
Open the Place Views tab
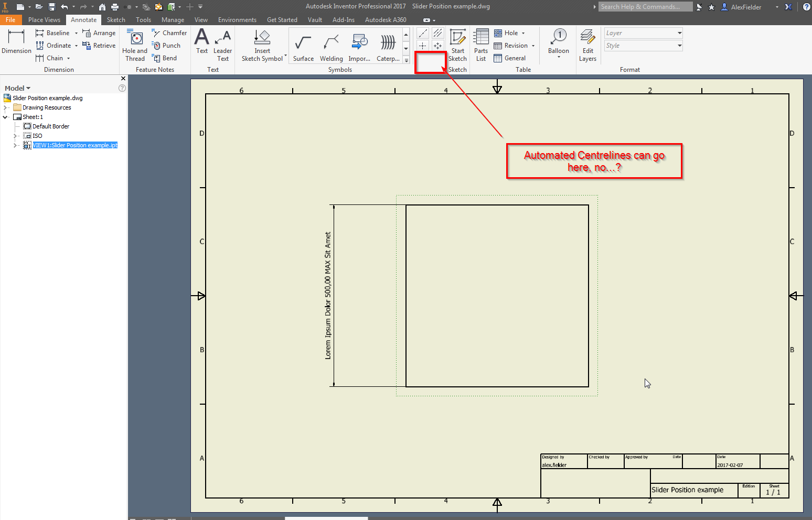[x=44, y=19]
